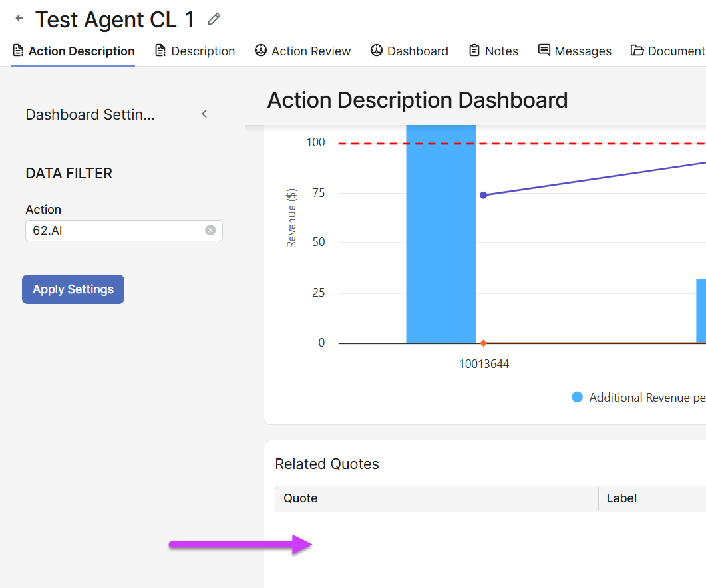Click the shorter blue bar at right edge
This screenshot has width=706, height=588.
pos(701,311)
